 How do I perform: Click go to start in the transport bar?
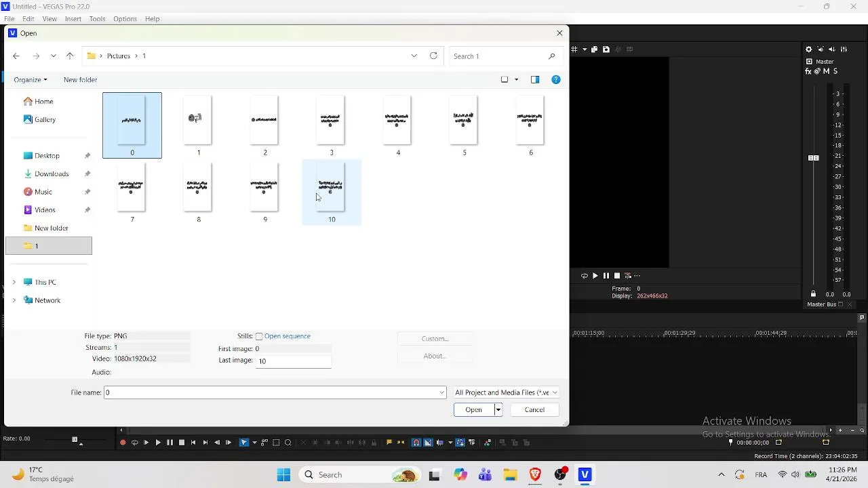(x=193, y=443)
